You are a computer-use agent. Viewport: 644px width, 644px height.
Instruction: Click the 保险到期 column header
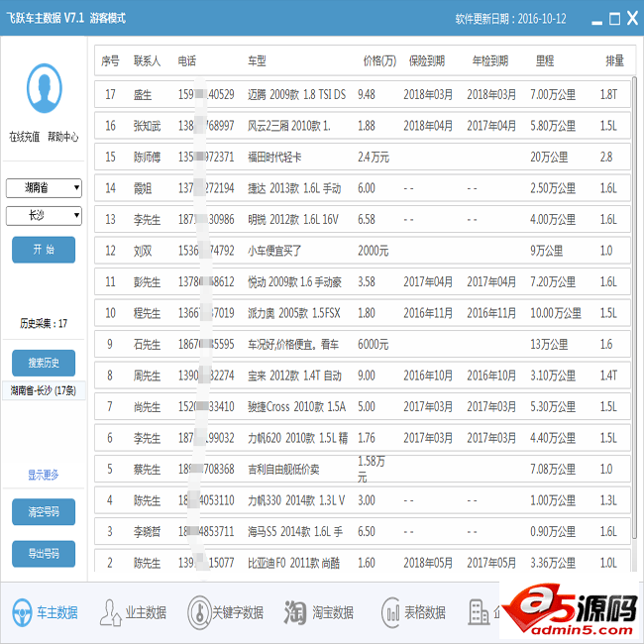[x=427, y=61]
